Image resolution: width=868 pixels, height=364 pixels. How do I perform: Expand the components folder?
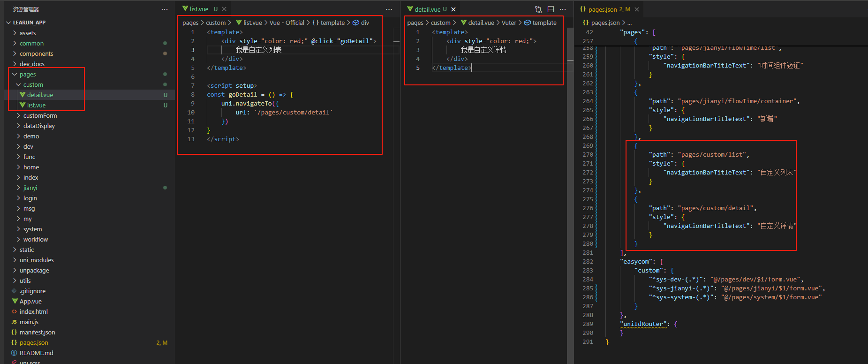tap(36, 54)
